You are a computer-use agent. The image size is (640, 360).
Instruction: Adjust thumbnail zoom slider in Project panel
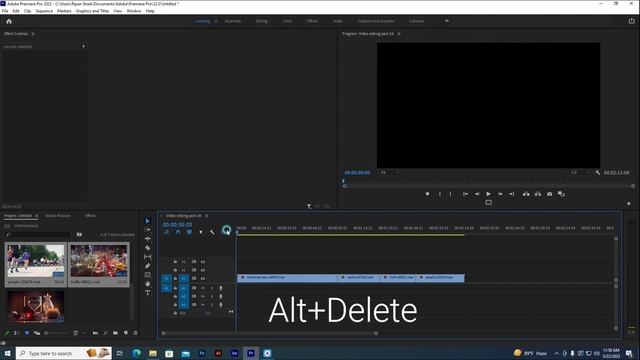click(56, 333)
